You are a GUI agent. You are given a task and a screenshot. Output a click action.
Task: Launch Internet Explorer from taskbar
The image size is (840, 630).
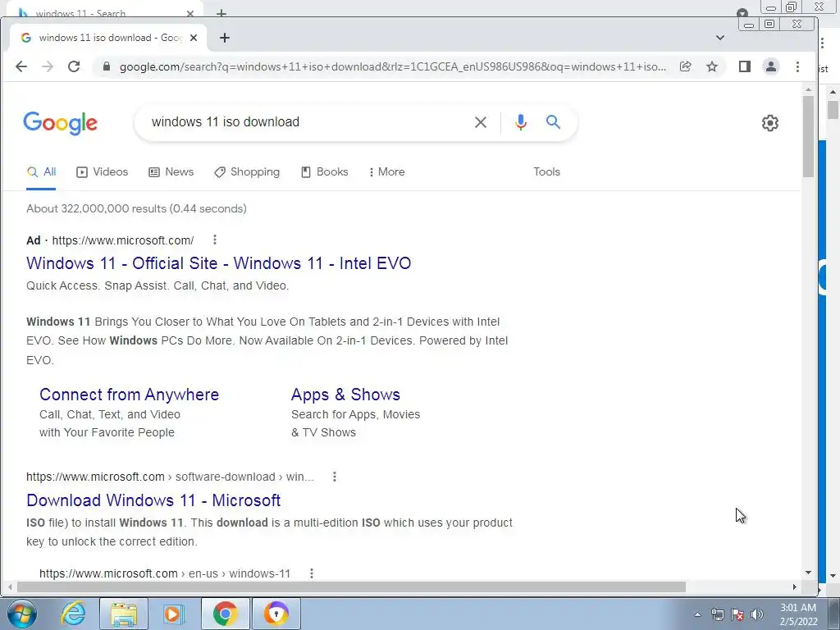[x=73, y=614]
